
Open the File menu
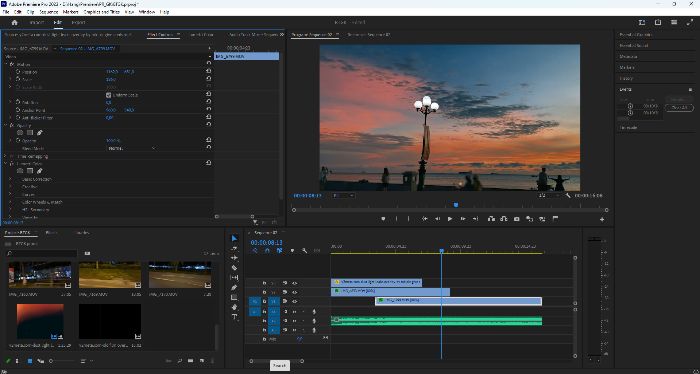[6, 12]
